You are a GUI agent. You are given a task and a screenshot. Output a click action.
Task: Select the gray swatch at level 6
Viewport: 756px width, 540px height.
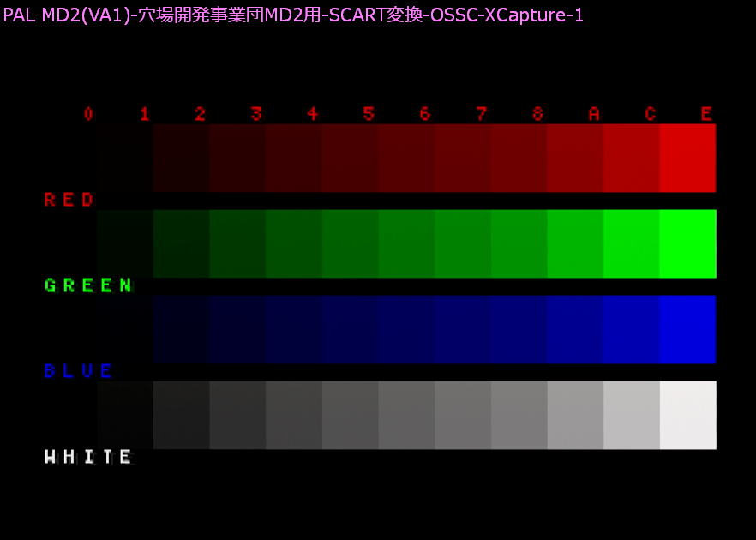[x=406, y=415]
